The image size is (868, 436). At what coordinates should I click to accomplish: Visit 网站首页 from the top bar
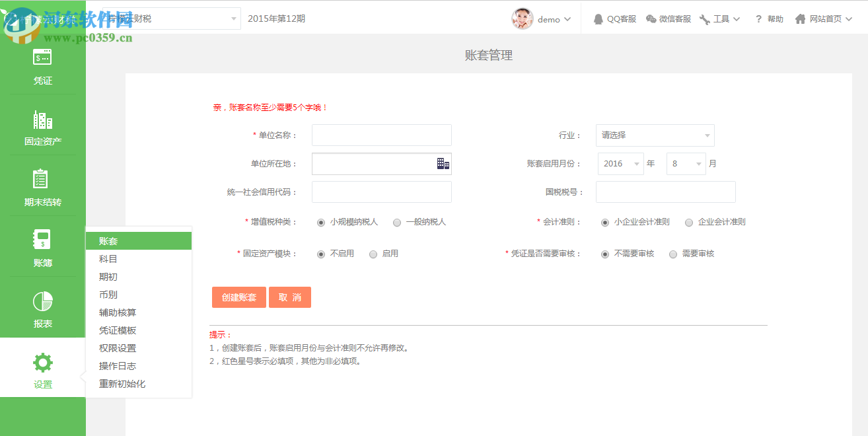823,18
